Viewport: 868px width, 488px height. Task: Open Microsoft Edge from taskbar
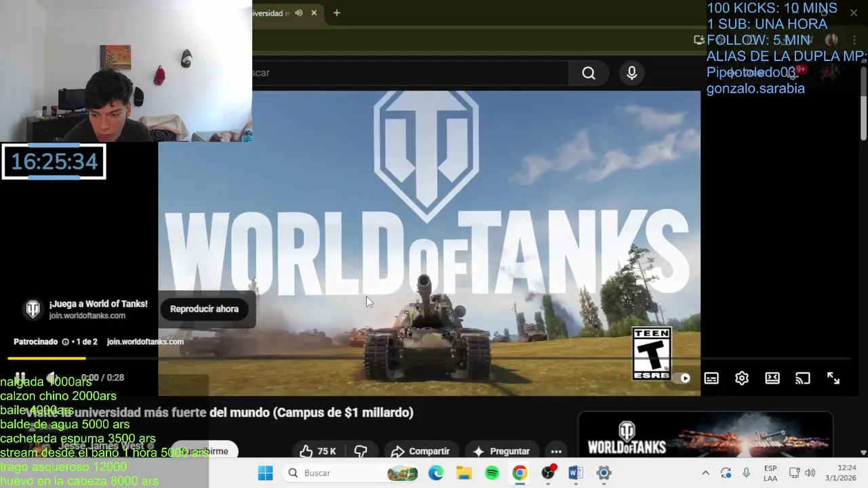pyautogui.click(x=435, y=473)
